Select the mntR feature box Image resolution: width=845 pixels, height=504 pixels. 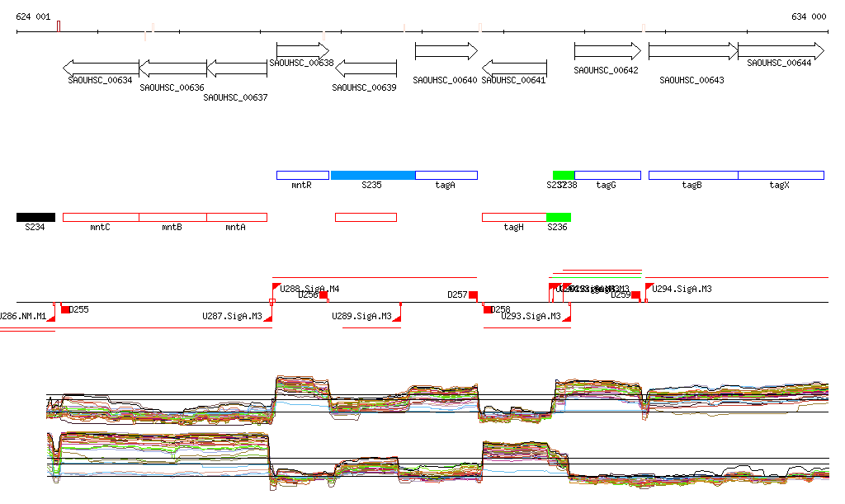point(303,175)
